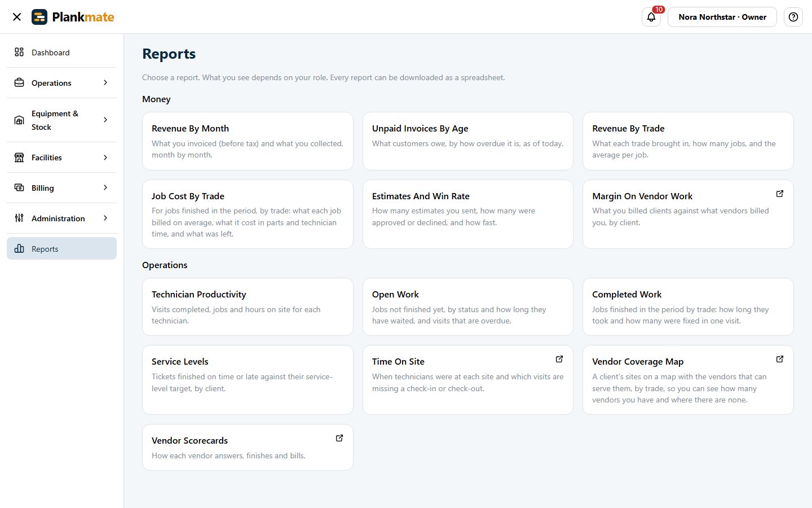The width and height of the screenshot is (812, 508).
Task: Click the Administration sliders icon
Action: coord(19,218)
